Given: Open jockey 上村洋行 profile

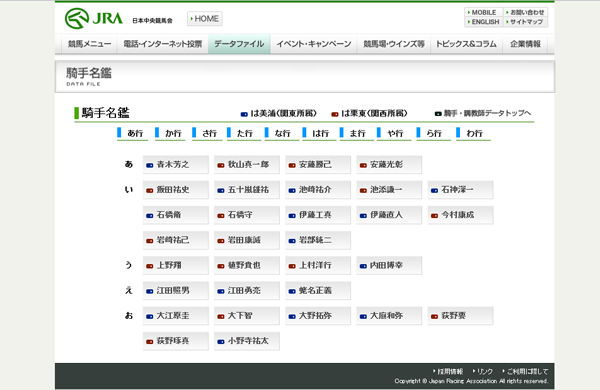Looking at the screenshot, I should coord(318,266).
